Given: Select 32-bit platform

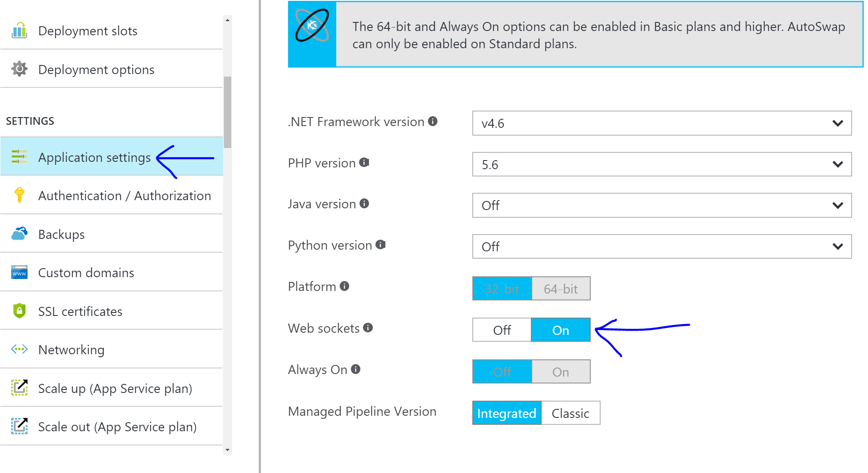Looking at the screenshot, I should tap(502, 288).
